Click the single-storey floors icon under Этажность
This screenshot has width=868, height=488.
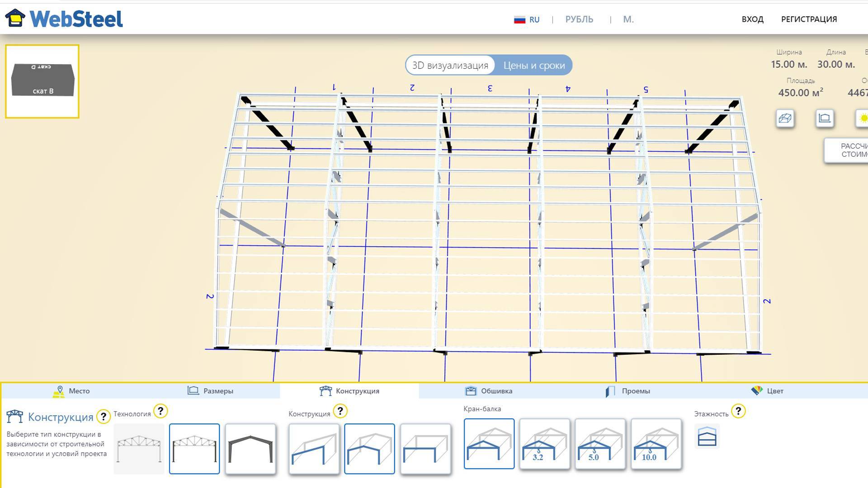click(x=707, y=436)
